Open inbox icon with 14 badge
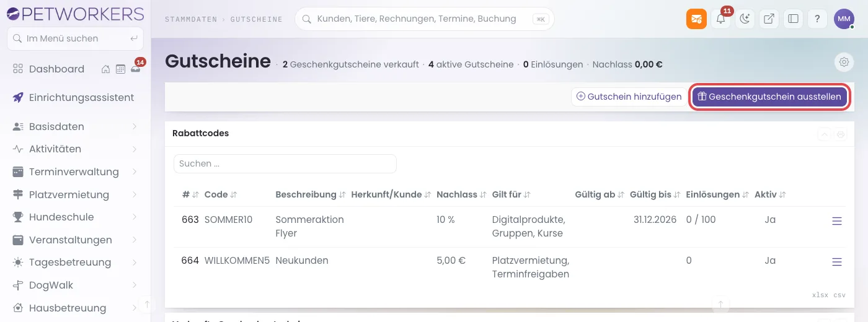868x322 pixels. point(136,68)
